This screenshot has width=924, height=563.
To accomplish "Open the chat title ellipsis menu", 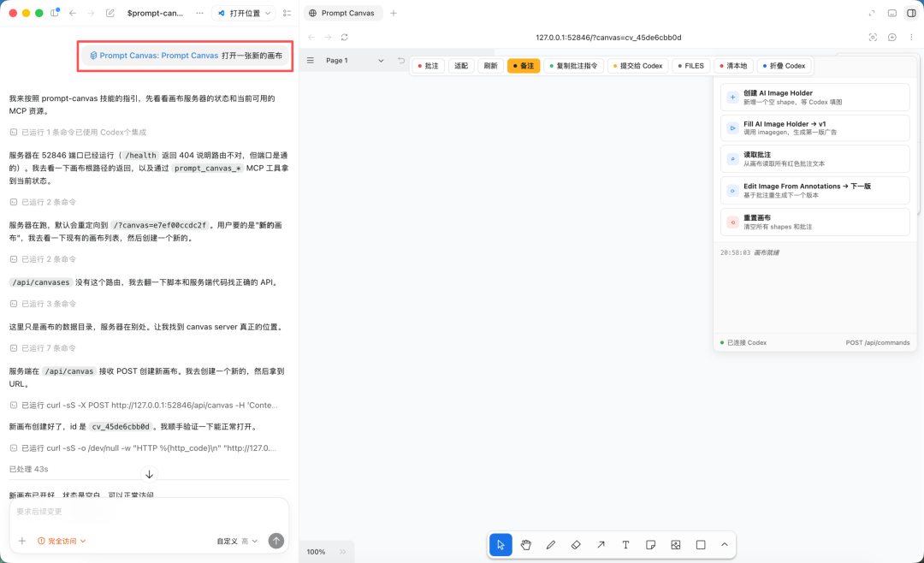I will click(x=199, y=13).
